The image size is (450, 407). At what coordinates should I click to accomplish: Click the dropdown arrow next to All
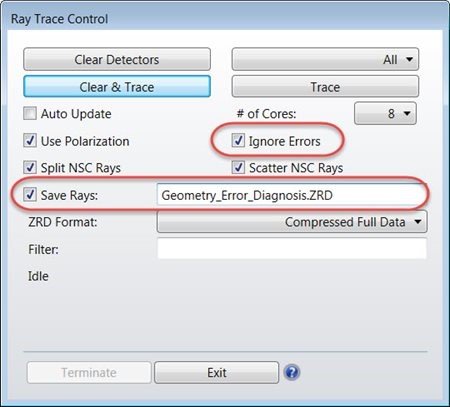(409, 60)
